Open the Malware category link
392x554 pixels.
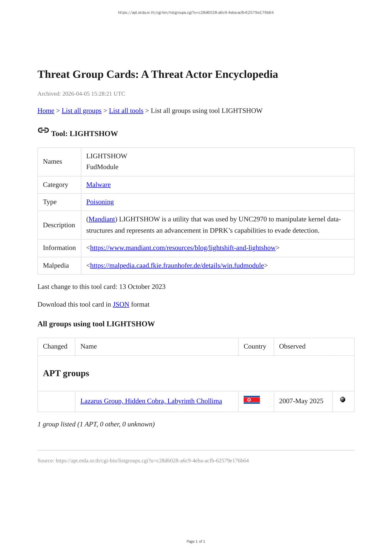pos(98,185)
